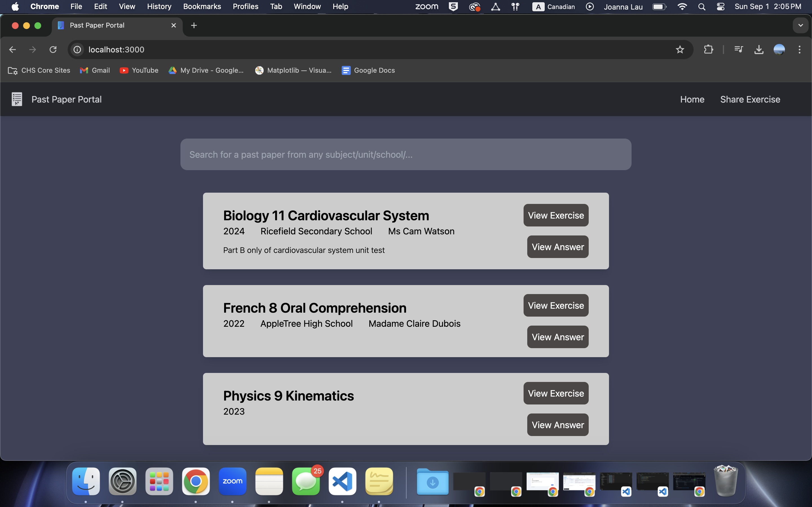Bookmark this page with the star icon
Image resolution: width=812 pixels, height=507 pixels.
click(680, 50)
